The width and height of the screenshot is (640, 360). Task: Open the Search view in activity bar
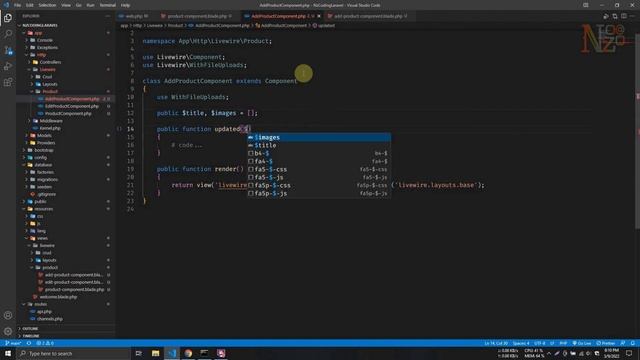tap(8, 34)
